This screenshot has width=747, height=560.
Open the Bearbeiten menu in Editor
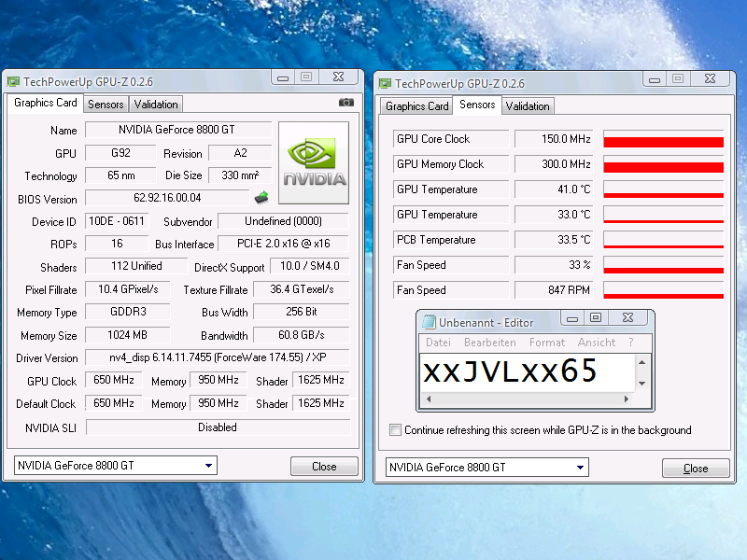click(x=489, y=343)
